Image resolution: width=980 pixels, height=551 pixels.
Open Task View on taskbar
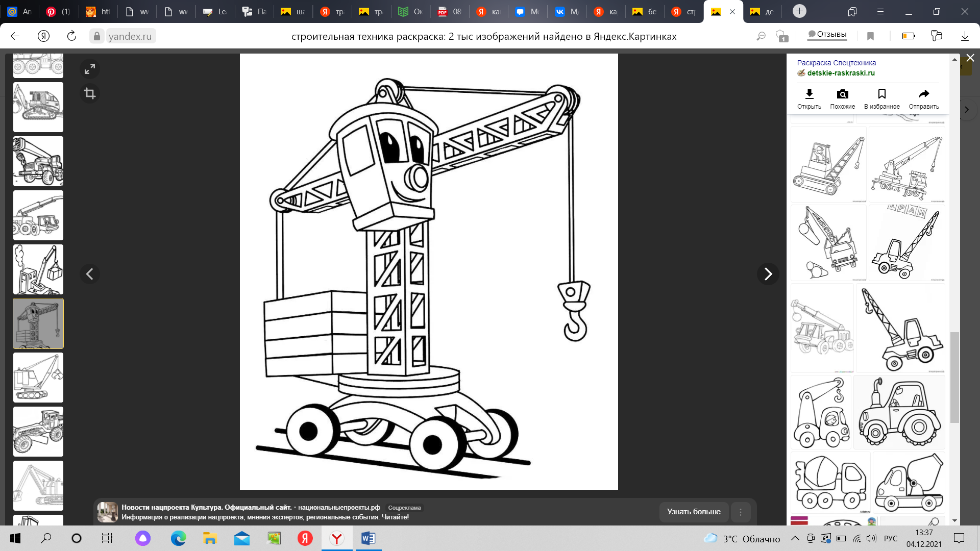107,538
